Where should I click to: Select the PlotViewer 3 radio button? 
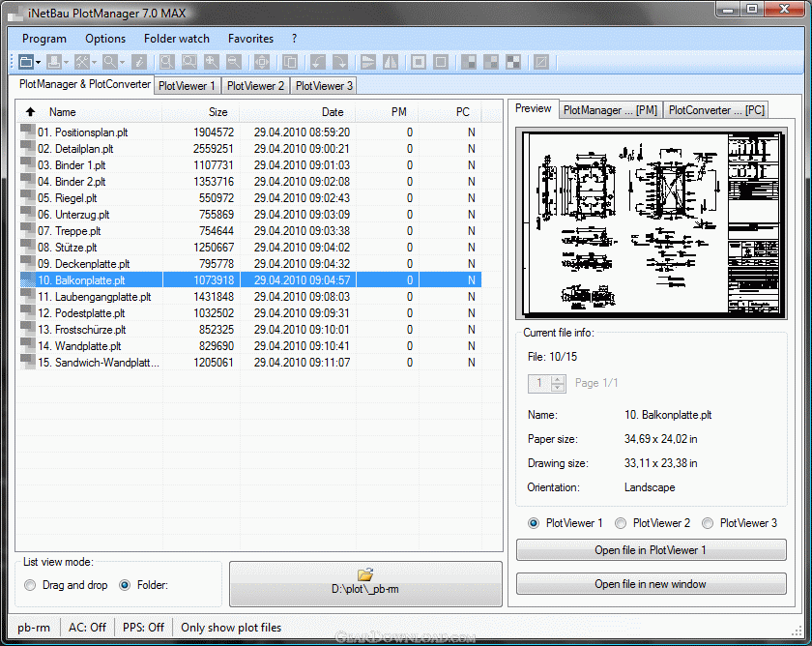click(708, 523)
